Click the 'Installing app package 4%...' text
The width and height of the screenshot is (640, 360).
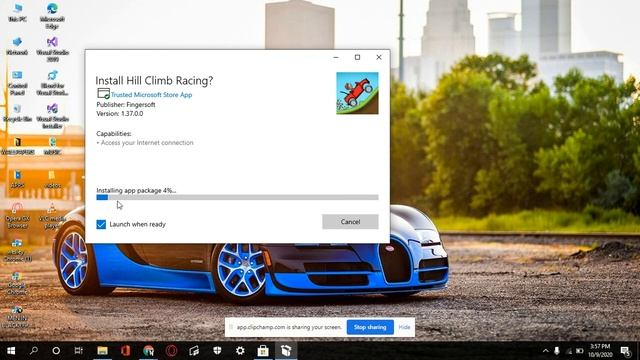[x=136, y=190]
